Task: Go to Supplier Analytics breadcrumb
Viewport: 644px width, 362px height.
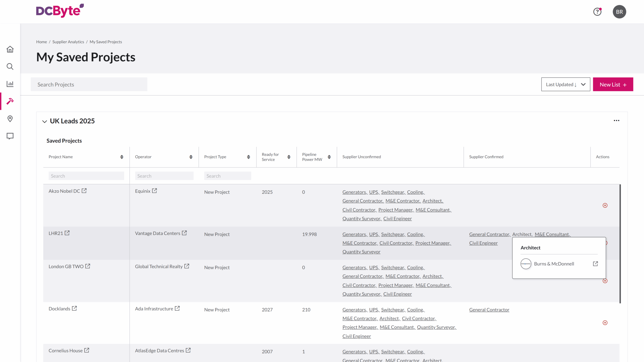Action: point(68,42)
